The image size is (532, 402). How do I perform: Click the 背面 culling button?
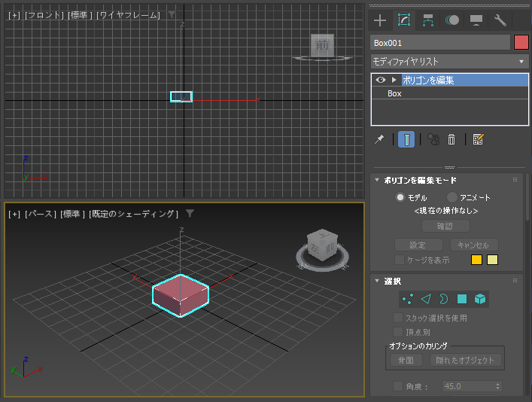(406, 360)
